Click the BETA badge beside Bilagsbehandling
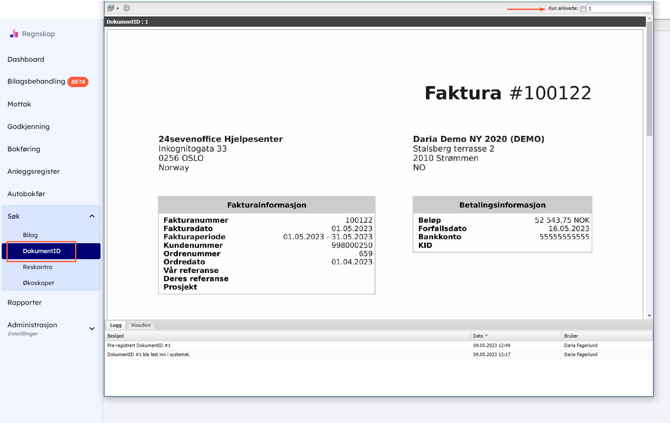This screenshot has width=670, height=423. tap(78, 82)
